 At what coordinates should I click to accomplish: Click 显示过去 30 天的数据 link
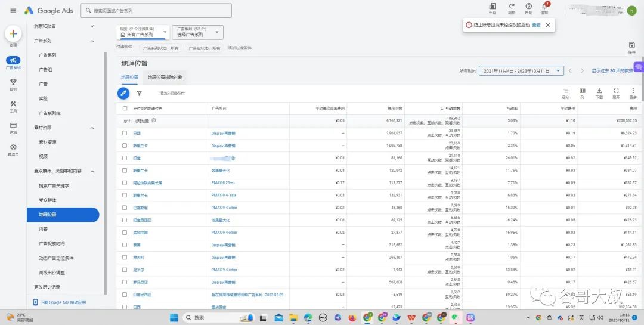[612, 71]
